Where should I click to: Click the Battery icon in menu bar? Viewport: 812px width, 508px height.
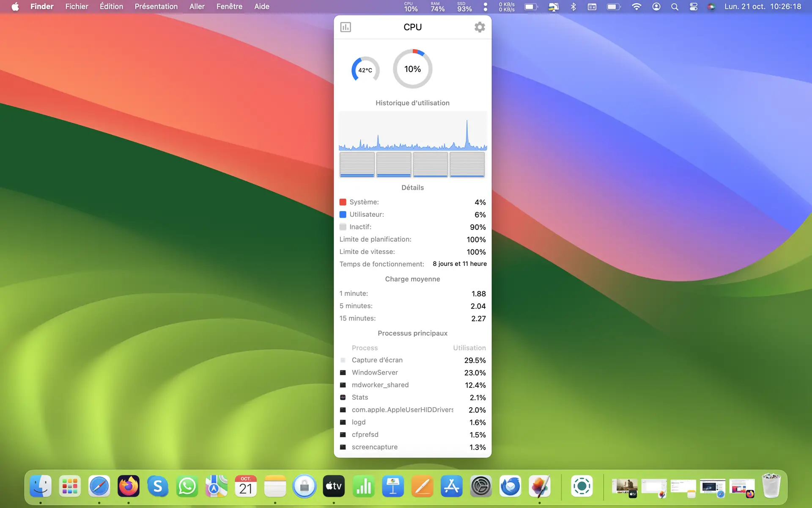point(614,6)
